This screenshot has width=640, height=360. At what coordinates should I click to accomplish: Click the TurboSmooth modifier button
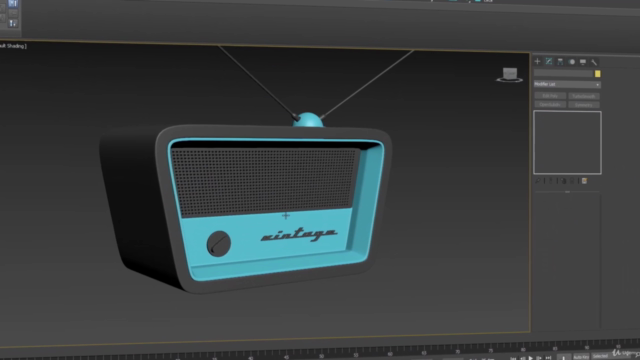(x=584, y=96)
